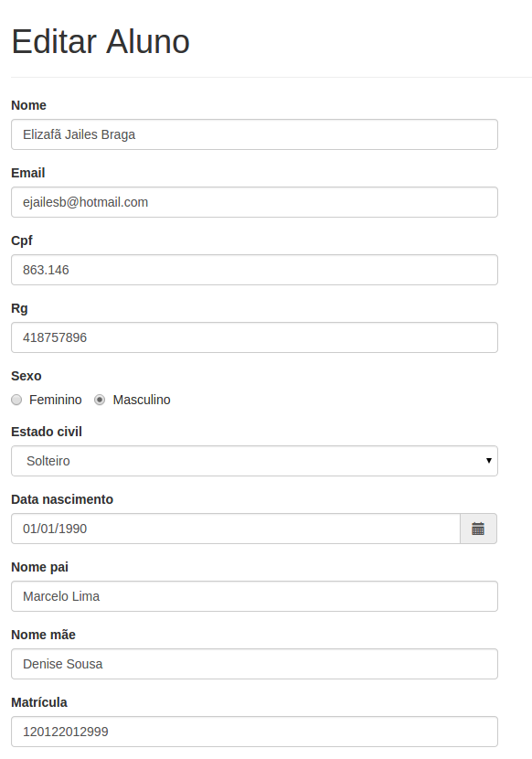This screenshot has width=532, height=759.
Task: Click the dropdown arrow next to Solteiro
Action: (x=489, y=460)
